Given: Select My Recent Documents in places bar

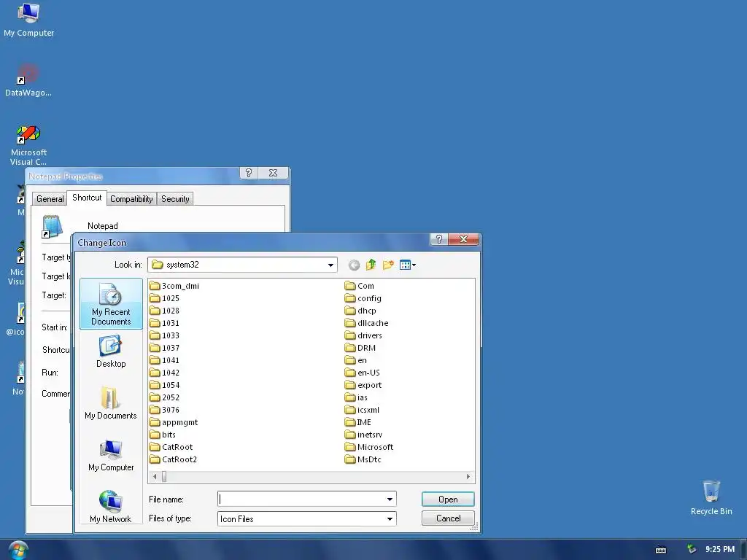Looking at the screenshot, I should 111,304.
